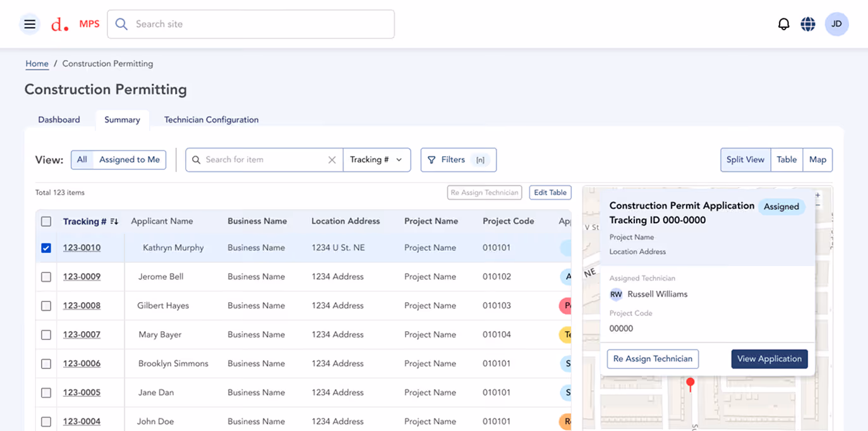Image resolution: width=868 pixels, height=431 pixels.
Task: Open the globe language selector
Action: pyautogui.click(x=808, y=23)
